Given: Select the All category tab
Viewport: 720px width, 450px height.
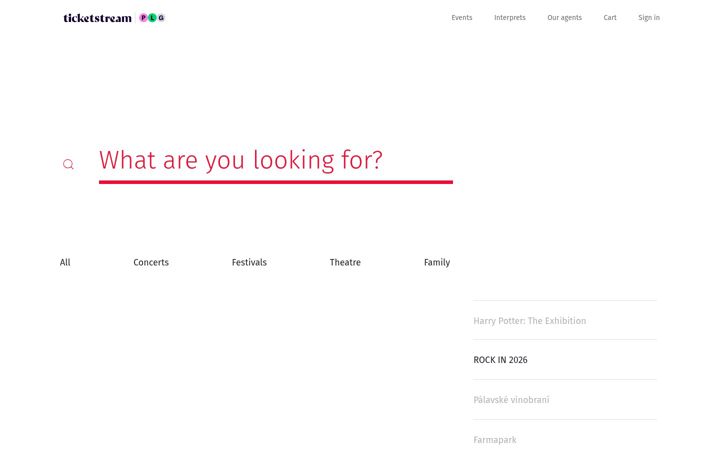Looking at the screenshot, I should tap(65, 262).
